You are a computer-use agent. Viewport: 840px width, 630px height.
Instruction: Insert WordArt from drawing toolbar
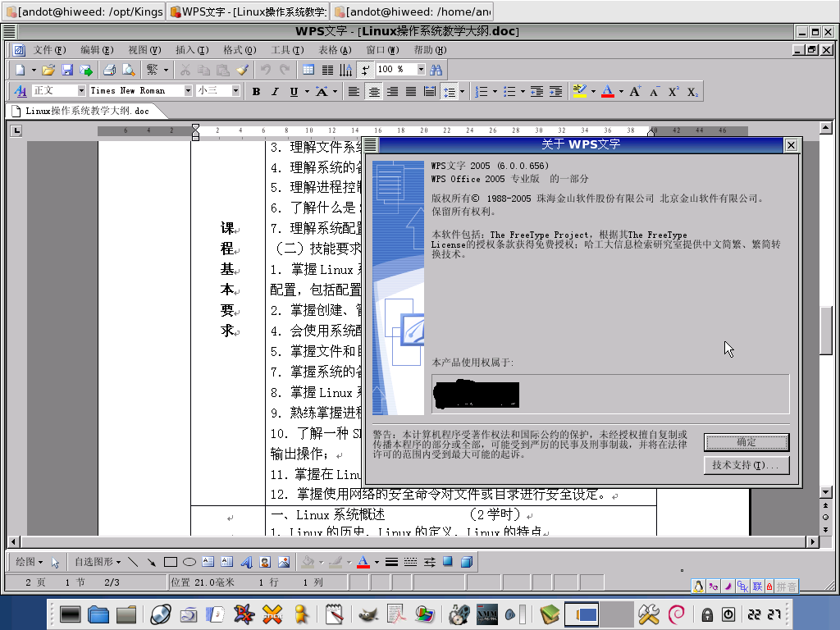[246, 562]
